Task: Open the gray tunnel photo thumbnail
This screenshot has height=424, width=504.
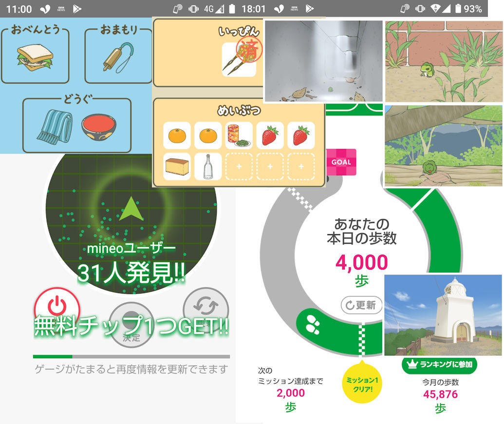Action: (324, 61)
